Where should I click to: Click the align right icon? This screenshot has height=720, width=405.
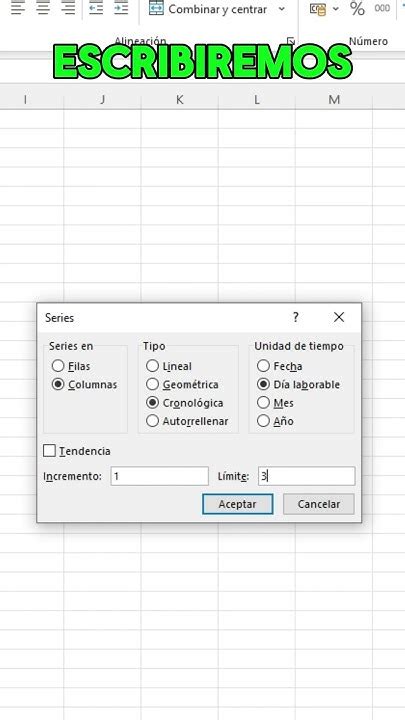68,8
